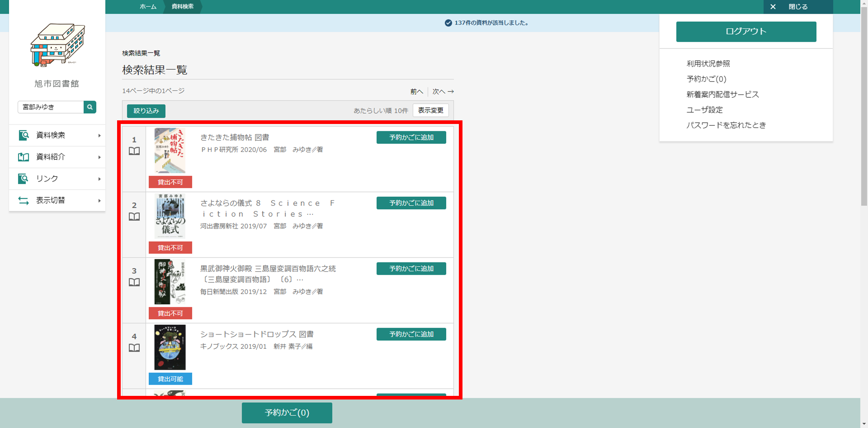The width and height of the screenshot is (868, 428).
Task: Click the きたきた捕物帖 cover thumbnail
Action: pyautogui.click(x=170, y=151)
